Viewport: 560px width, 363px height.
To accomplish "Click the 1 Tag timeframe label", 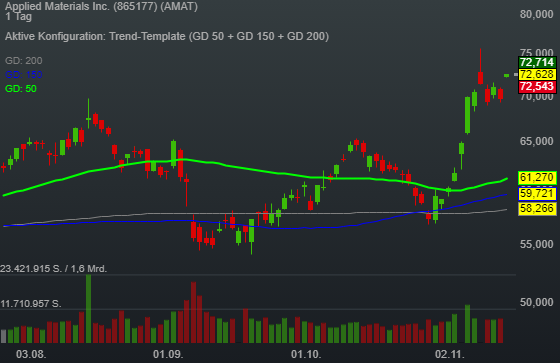I will pyautogui.click(x=19, y=17).
